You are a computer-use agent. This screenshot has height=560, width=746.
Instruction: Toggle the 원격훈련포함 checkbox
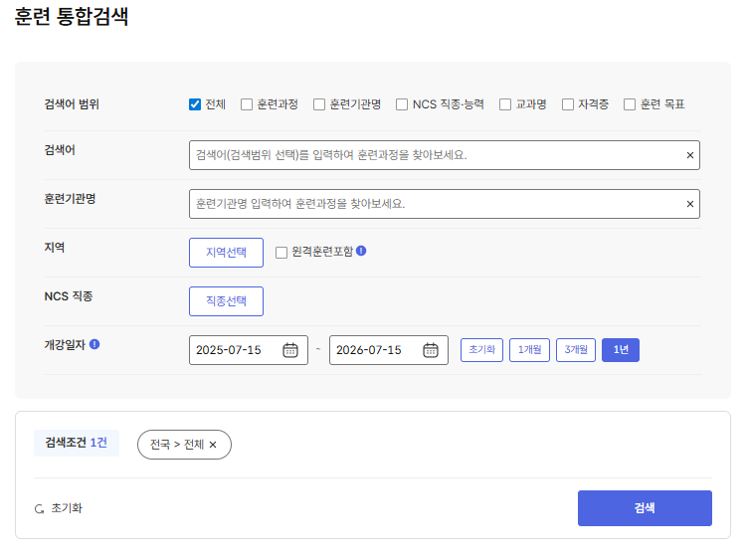coord(281,253)
